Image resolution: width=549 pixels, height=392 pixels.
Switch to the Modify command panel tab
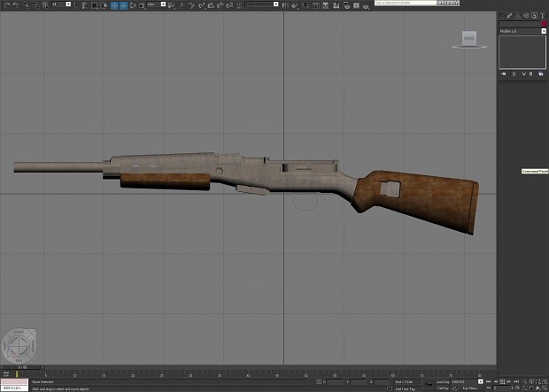pos(509,15)
